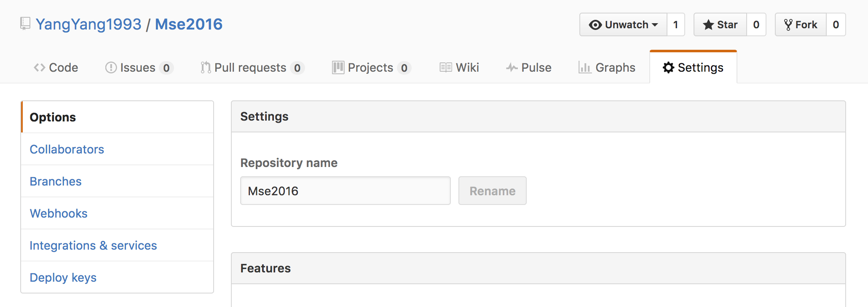868x307 pixels.
Task: Open the YangYang1993 user profile link
Action: [88, 24]
